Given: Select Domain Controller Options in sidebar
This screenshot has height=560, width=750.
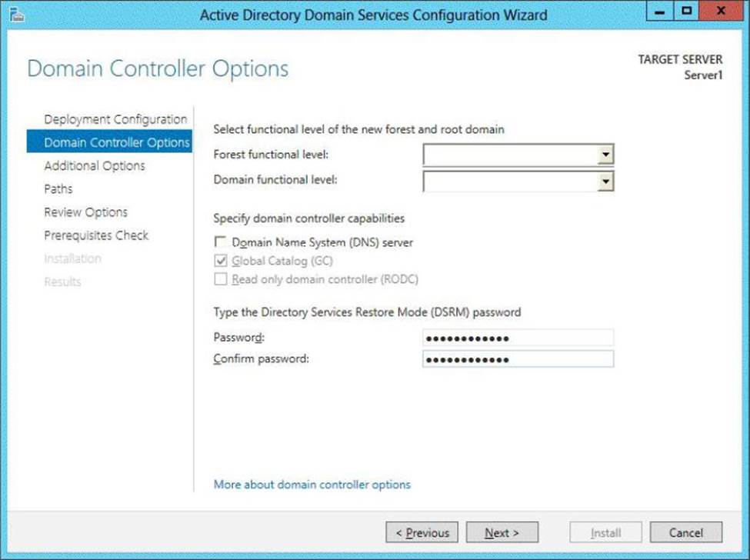Looking at the screenshot, I should [x=116, y=142].
